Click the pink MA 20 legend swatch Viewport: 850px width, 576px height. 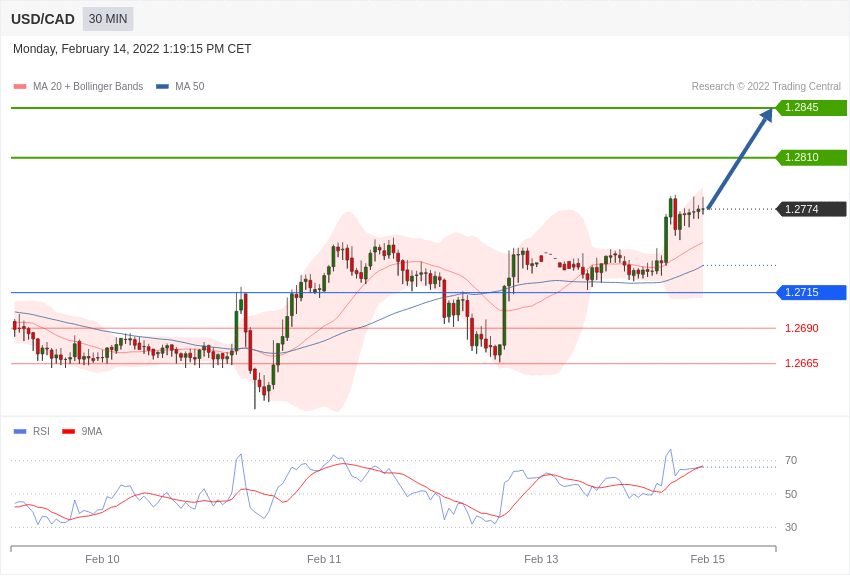pyautogui.click(x=20, y=86)
